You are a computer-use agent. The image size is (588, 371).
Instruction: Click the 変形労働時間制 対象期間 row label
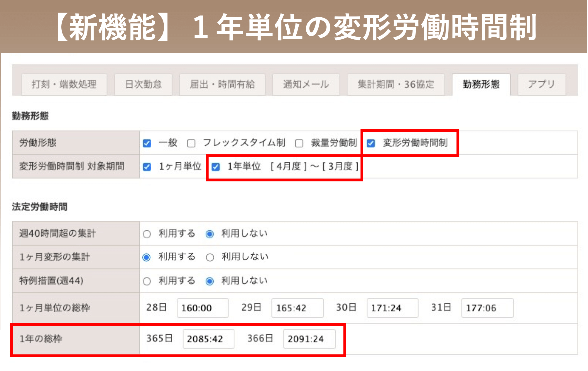tap(72, 166)
